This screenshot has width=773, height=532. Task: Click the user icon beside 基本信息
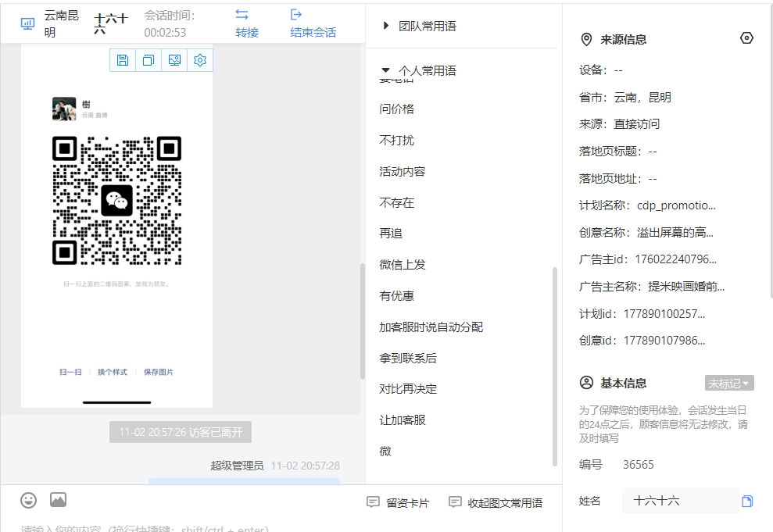[586, 383]
